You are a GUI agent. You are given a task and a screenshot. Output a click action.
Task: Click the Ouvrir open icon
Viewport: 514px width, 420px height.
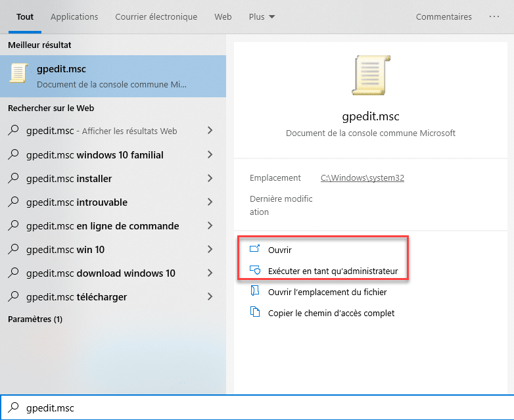point(255,250)
